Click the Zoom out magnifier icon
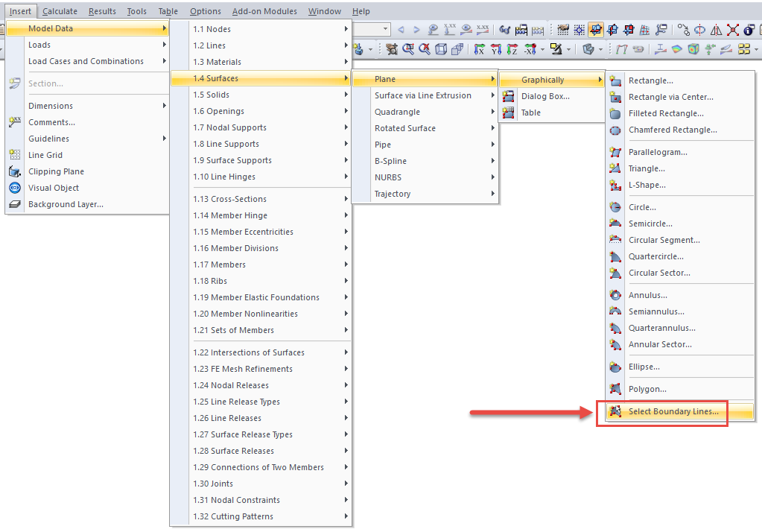Screen dimensions: 762x532 (x=425, y=48)
